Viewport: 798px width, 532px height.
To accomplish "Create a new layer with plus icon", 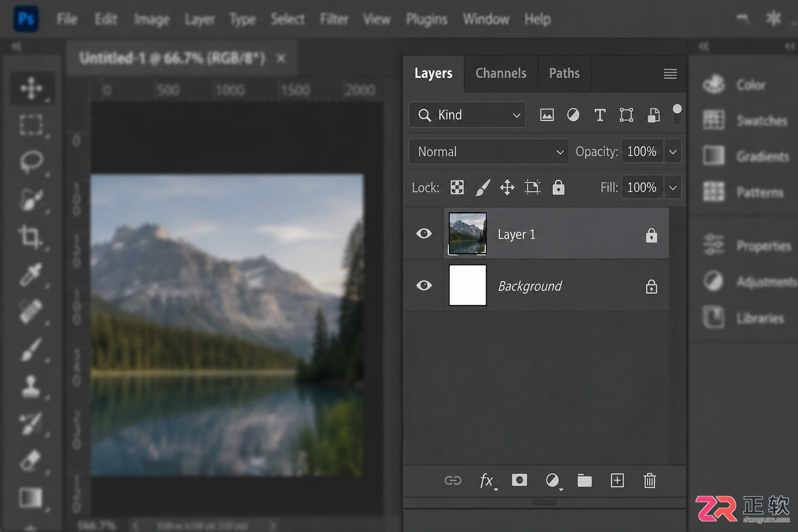I will click(x=617, y=480).
